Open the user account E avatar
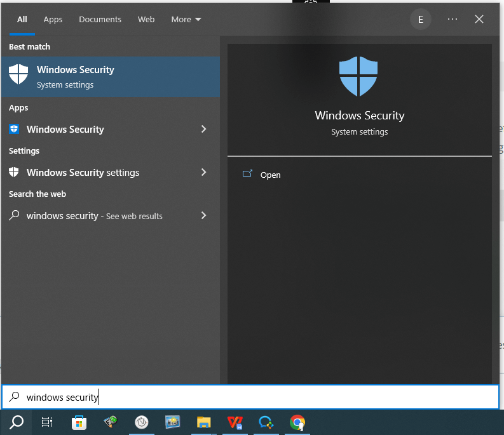 click(x=420, y=20)
